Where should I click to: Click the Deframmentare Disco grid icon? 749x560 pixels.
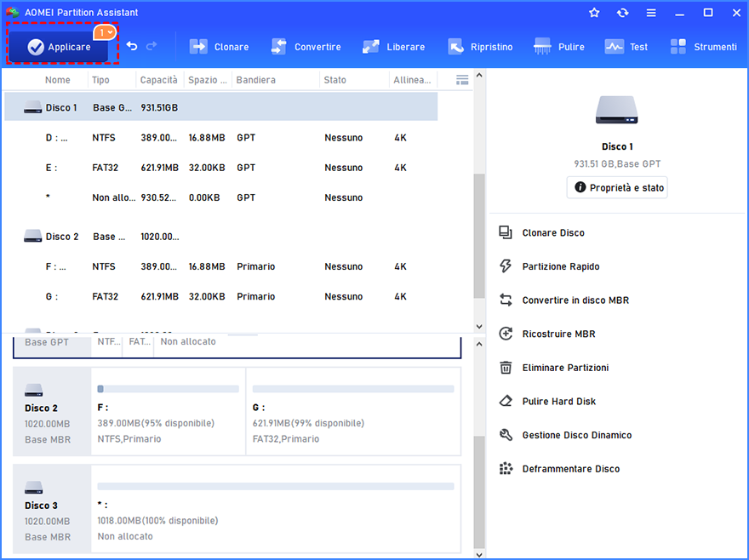pos(506,468)
